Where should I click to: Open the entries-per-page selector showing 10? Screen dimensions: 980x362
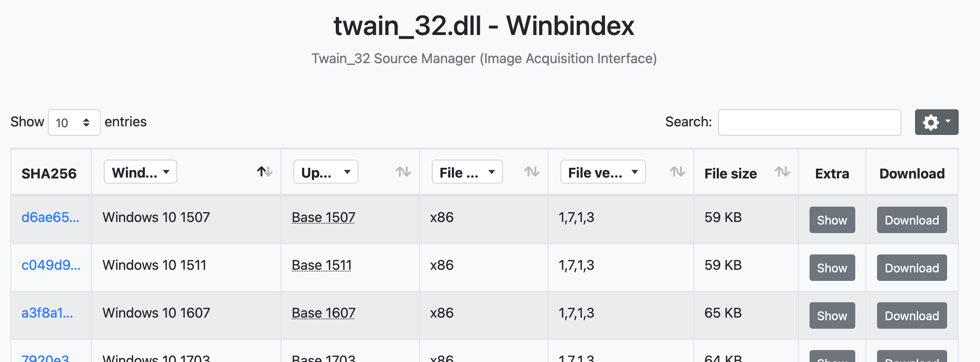click(x=74, y=123)
